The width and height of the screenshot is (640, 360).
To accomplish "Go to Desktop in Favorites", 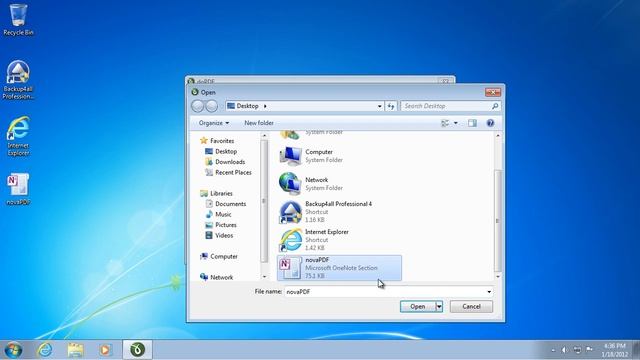I will 221,151.
